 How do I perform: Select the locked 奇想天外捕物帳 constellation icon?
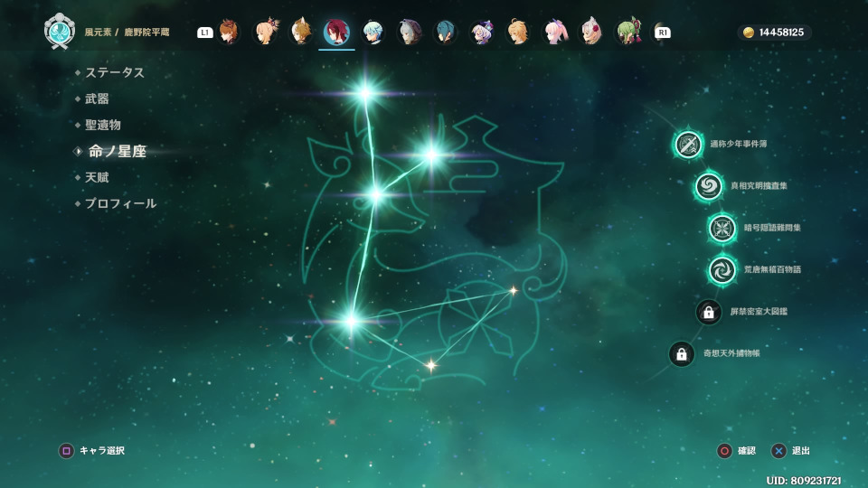pos(682,354)
